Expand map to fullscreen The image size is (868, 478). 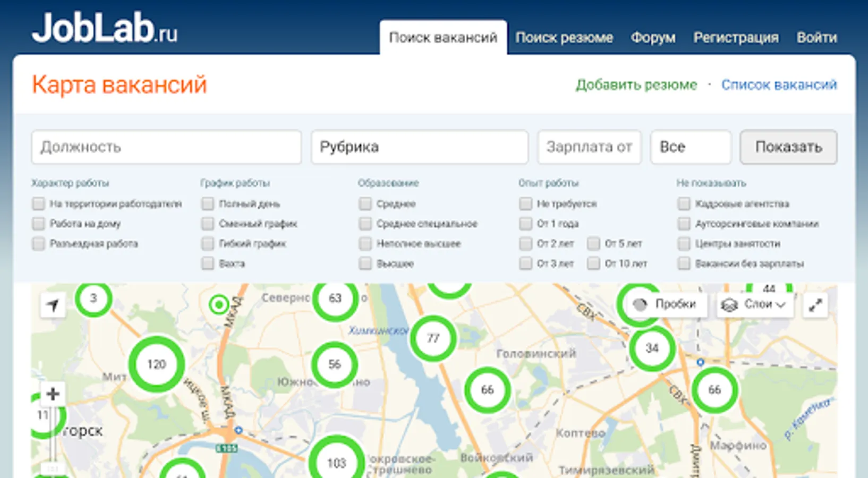click(x=815, y=305)
